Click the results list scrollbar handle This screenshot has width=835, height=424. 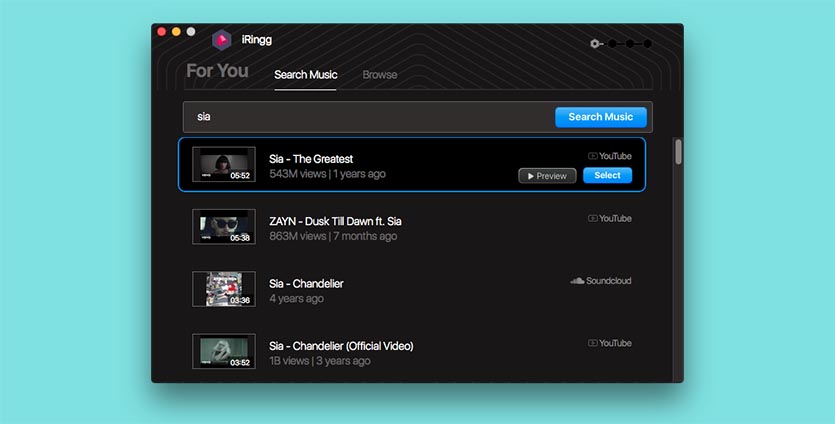[x=678, y=152]
